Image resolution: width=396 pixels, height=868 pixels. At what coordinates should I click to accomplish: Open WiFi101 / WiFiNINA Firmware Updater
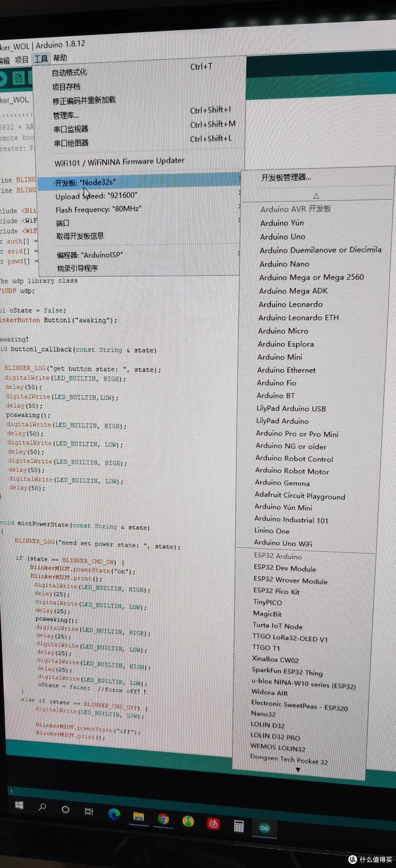(120, 162)
